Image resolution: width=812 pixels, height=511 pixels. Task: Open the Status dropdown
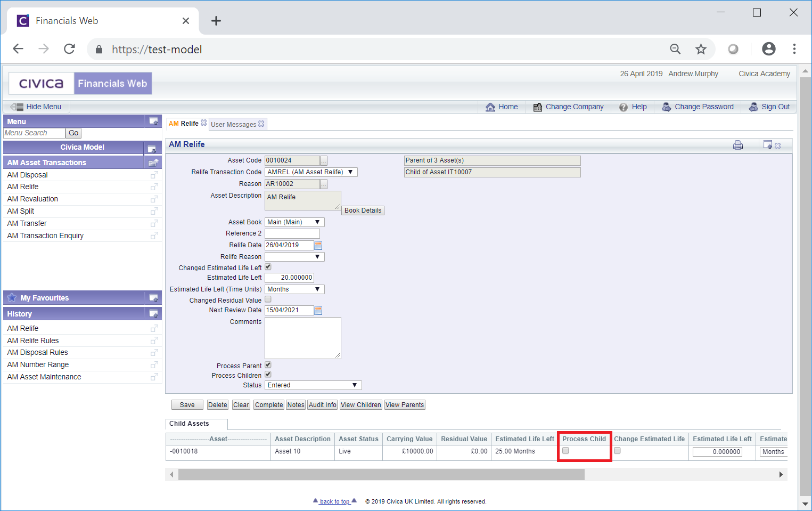point(313,385)
